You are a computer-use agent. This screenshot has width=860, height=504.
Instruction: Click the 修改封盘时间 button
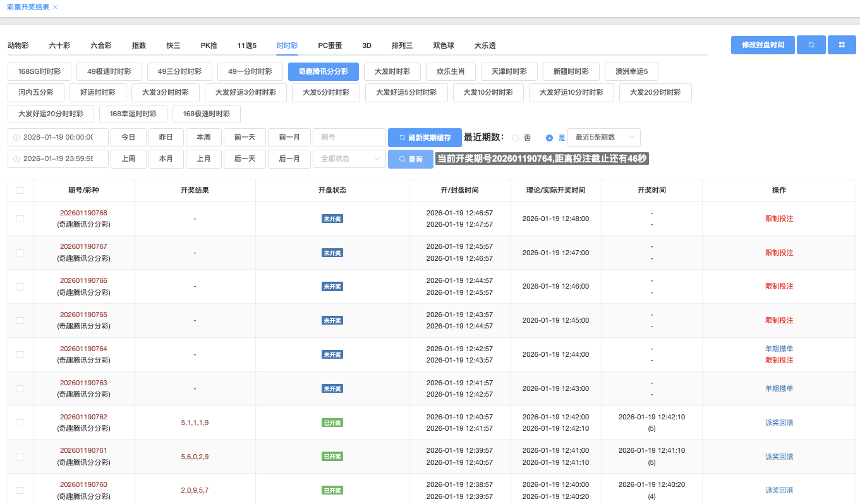click(x=763, y=45)
